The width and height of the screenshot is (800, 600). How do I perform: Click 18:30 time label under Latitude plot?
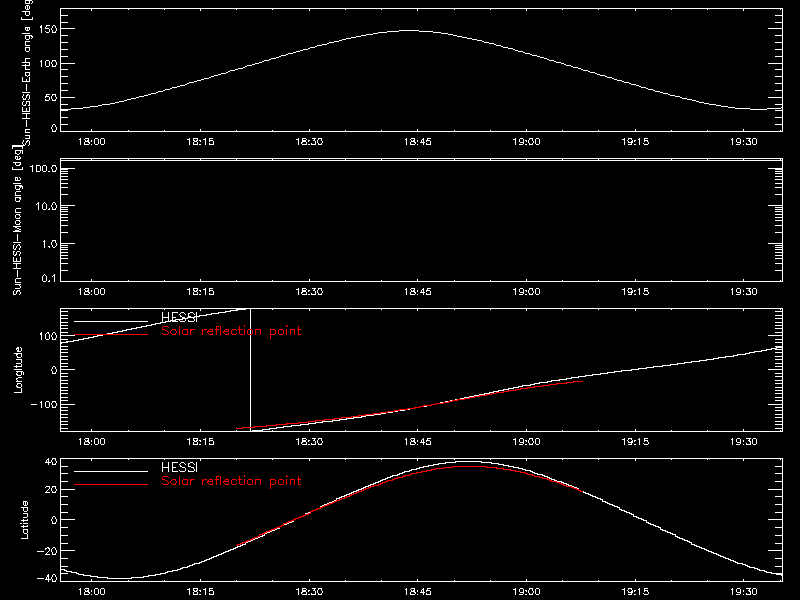coord(309,592)
